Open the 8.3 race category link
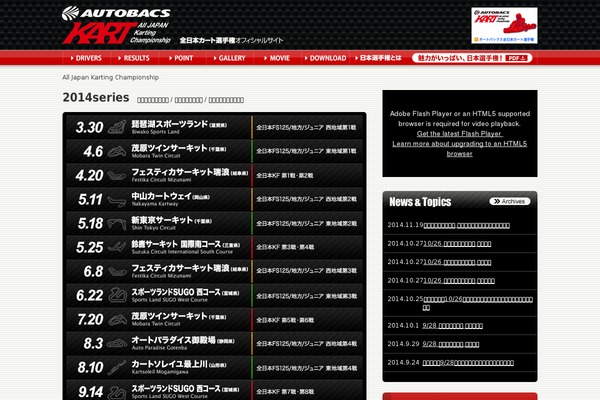Viewport: 600px width, 400px height. pos(307,344)
